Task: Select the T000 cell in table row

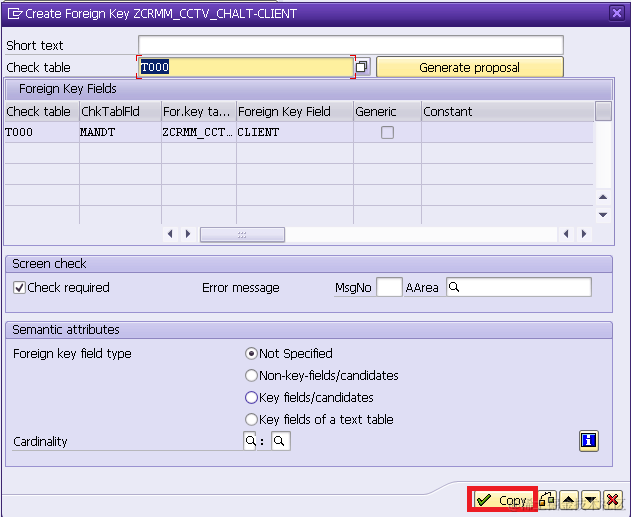Action: click(42, 132)
